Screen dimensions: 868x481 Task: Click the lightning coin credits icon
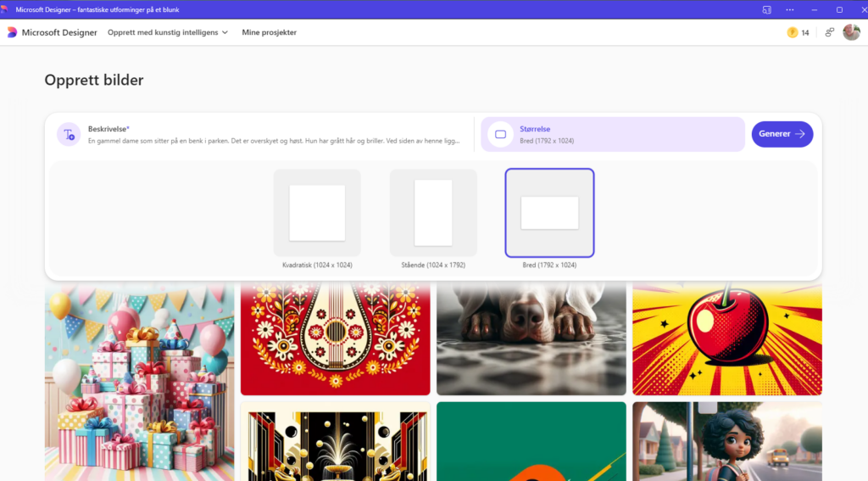[x=793, y=32]
